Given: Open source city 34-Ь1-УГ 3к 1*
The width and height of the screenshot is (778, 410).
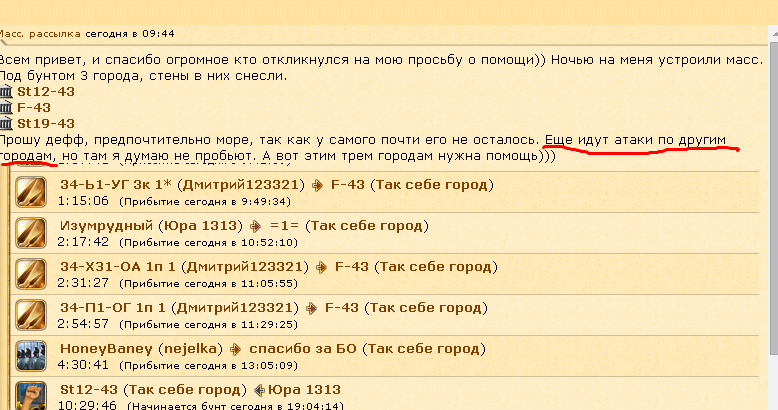Looking at the screenshot, I should pyautogui.click(x=116, y=185).
